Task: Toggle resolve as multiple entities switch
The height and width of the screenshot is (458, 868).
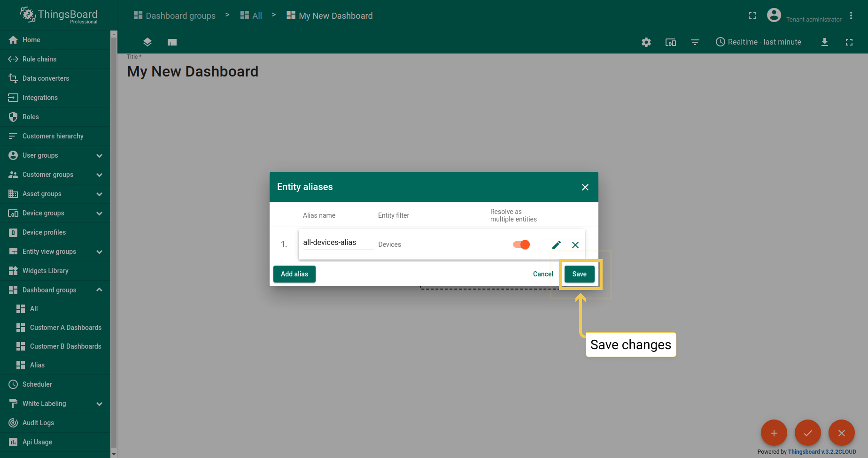Action: click(521, 244)
